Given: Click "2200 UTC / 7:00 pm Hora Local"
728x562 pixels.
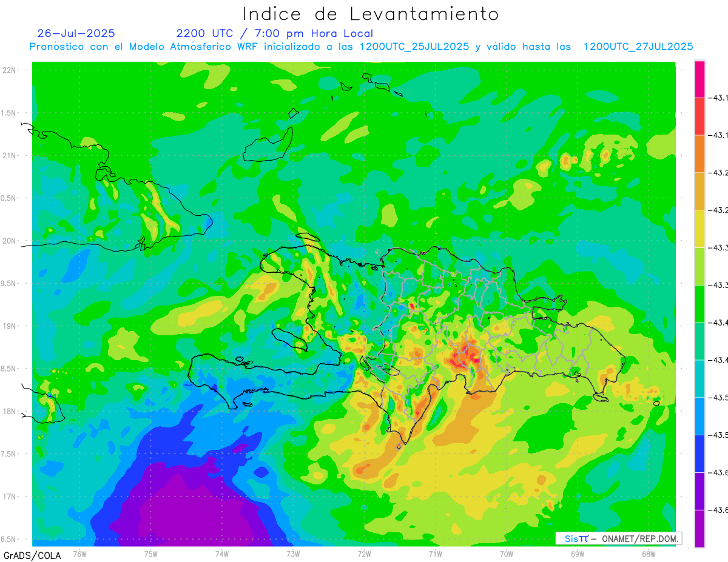Looking at the screenshot, I should coord(275,34).
